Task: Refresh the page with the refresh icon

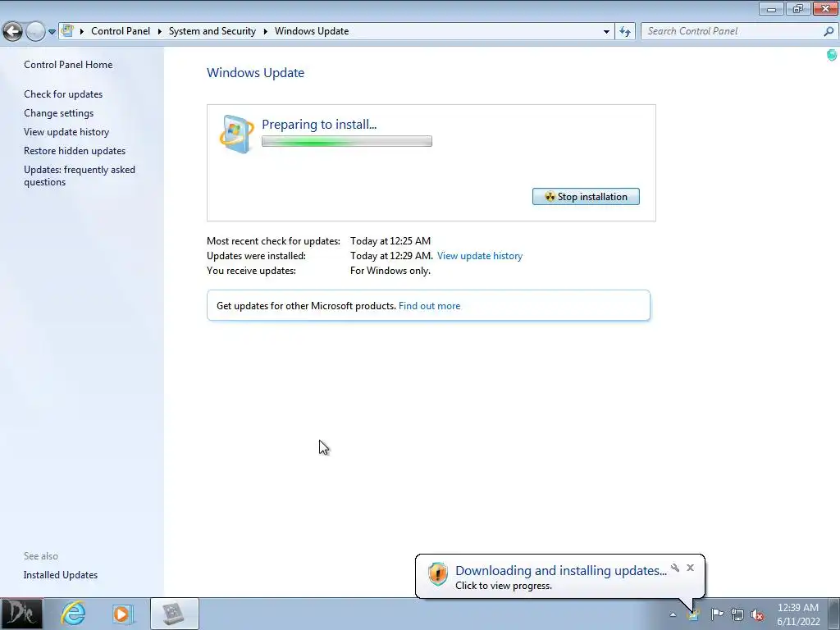Action: pyautogui.click(x=625, y=32)
